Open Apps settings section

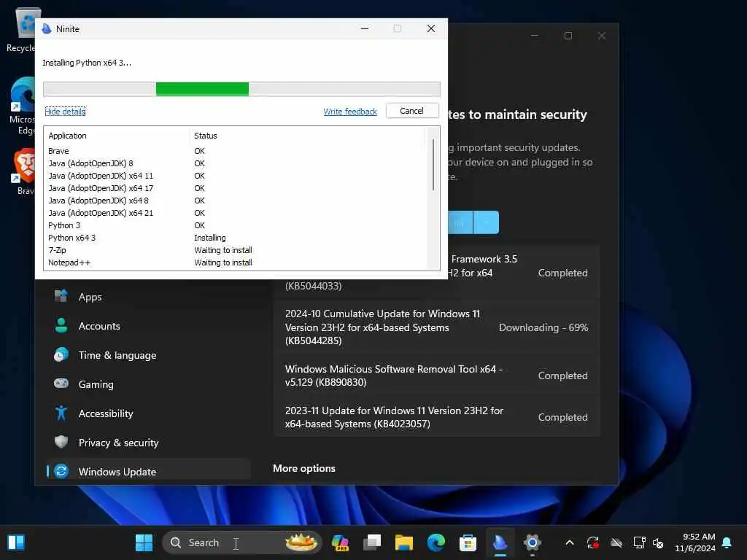147,297
